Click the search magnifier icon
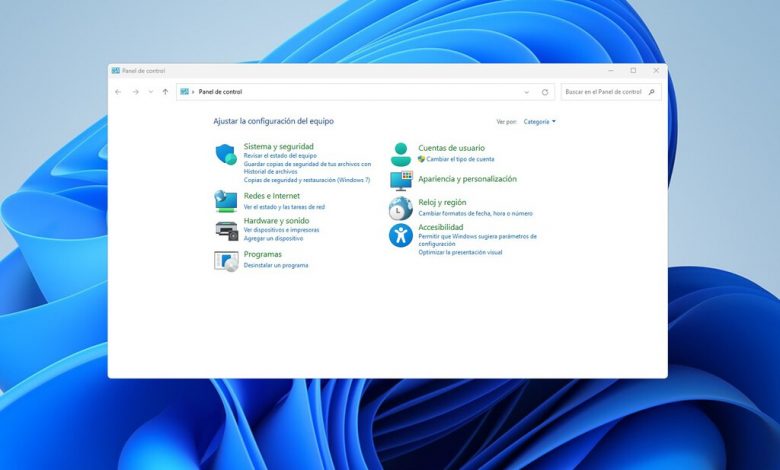This screenshot has height=470, width=780. coord(651,92)
